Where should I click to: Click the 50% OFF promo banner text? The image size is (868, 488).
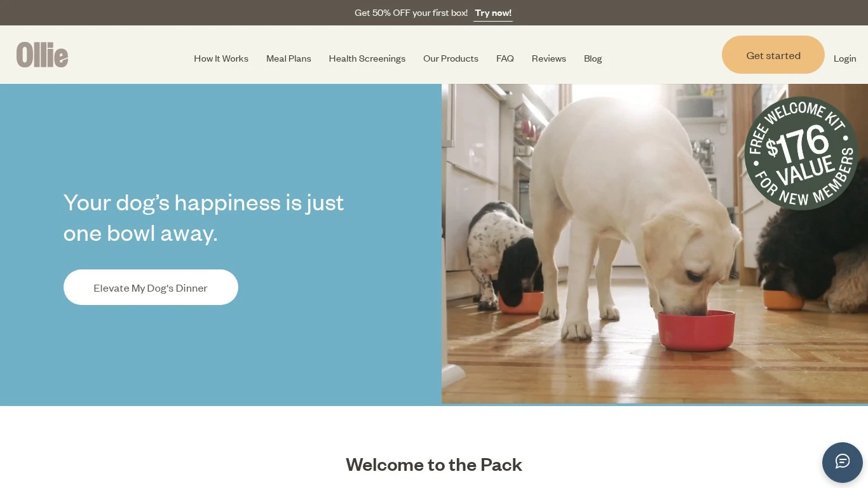411,13
